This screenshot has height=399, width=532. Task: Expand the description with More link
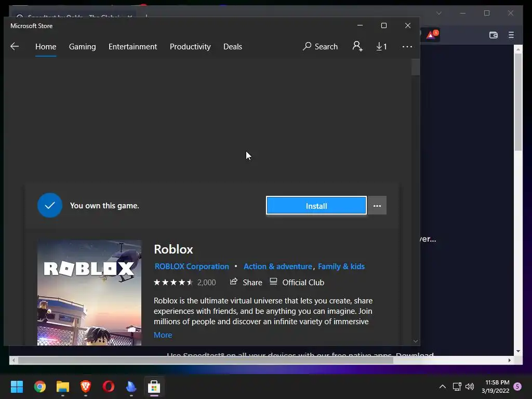point(163,335)
